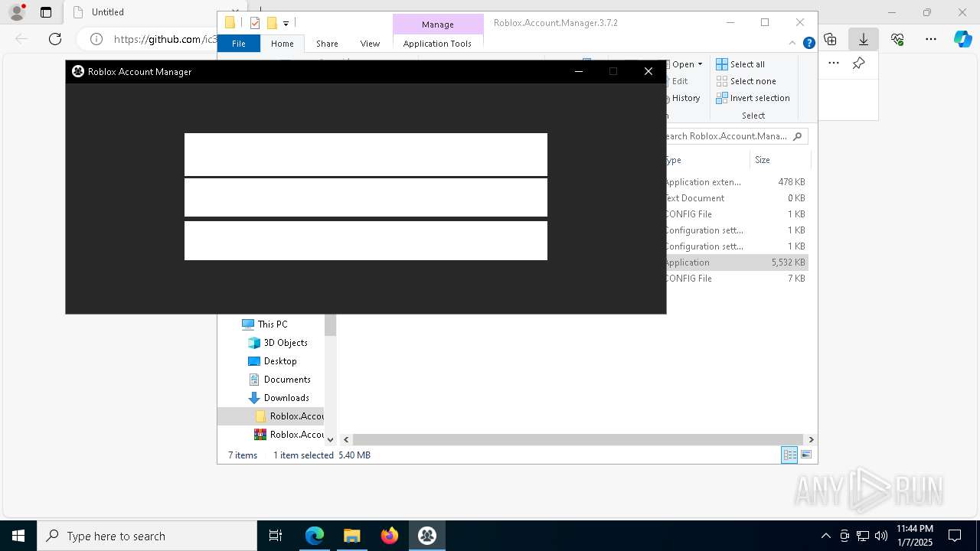Click Select none in the ribbon

pos(746,81)
